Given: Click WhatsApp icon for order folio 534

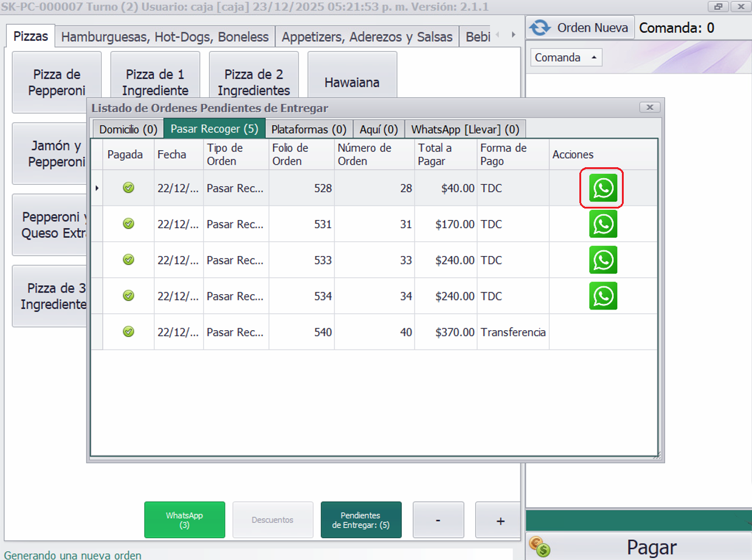Looking at the screenshot, I should pyautogui.click(x=603, y=296).
